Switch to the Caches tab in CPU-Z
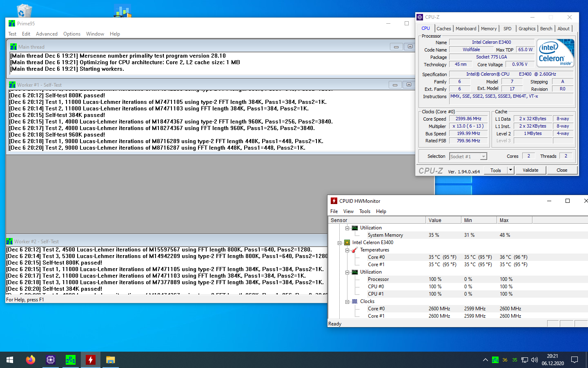This screenshot has width=588, height=368. [x=443, y=29]
